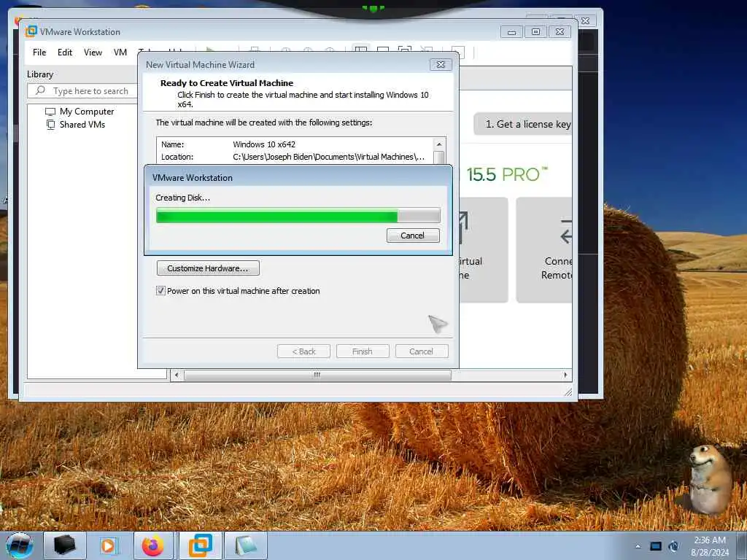Click the wizard's bottom Cancel button

pyautogui.click(x=421, y=351)
